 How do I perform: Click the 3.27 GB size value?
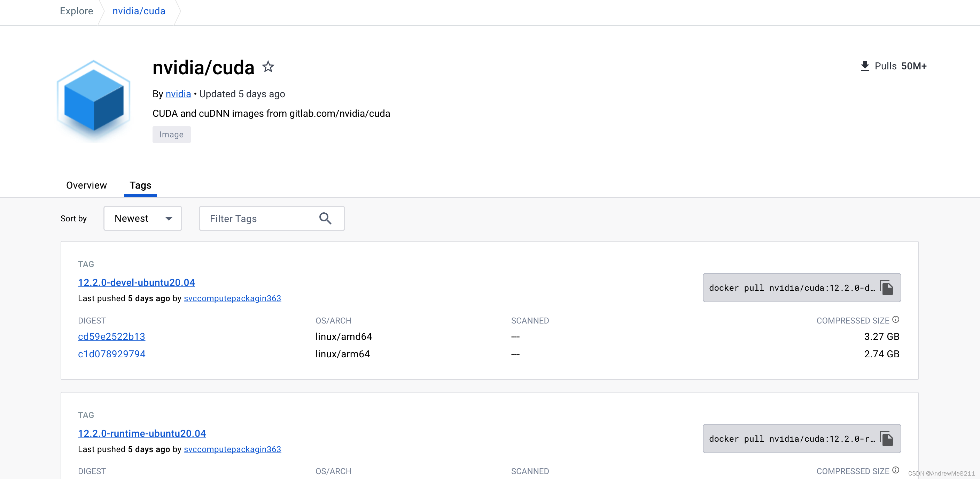[x=881, y=337]
